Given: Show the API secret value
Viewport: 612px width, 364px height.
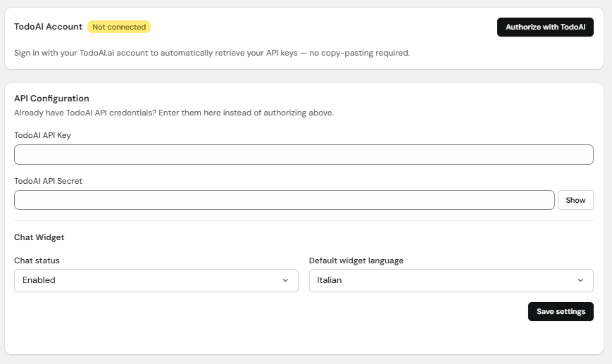Looking at the screenshot, I should point(575,200).
